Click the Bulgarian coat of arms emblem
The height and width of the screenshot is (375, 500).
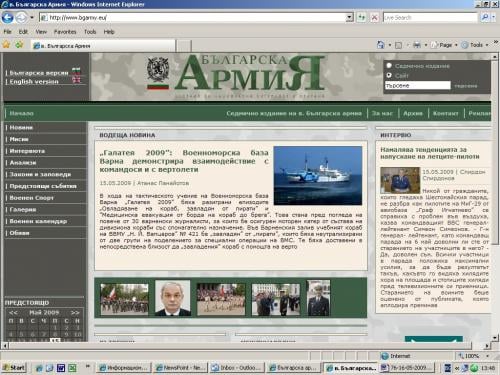[158, 70]
